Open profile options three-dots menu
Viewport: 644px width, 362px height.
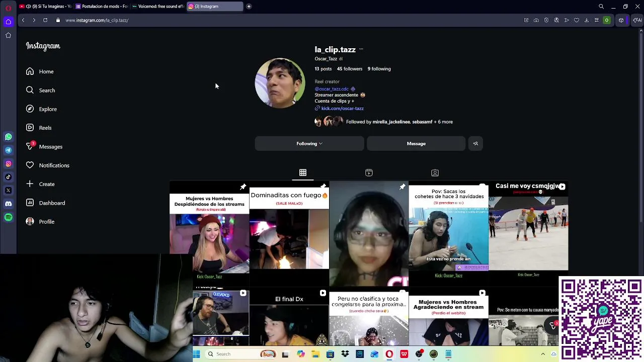click(361, 49)
